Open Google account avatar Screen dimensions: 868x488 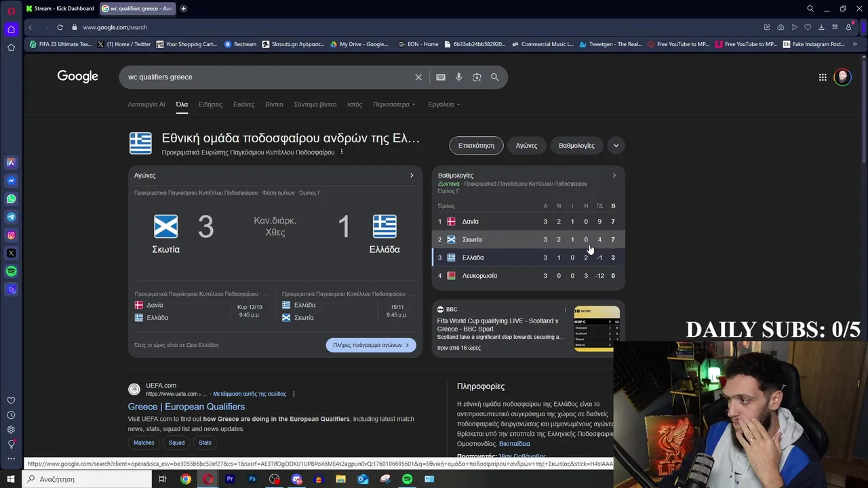(842, 77)
